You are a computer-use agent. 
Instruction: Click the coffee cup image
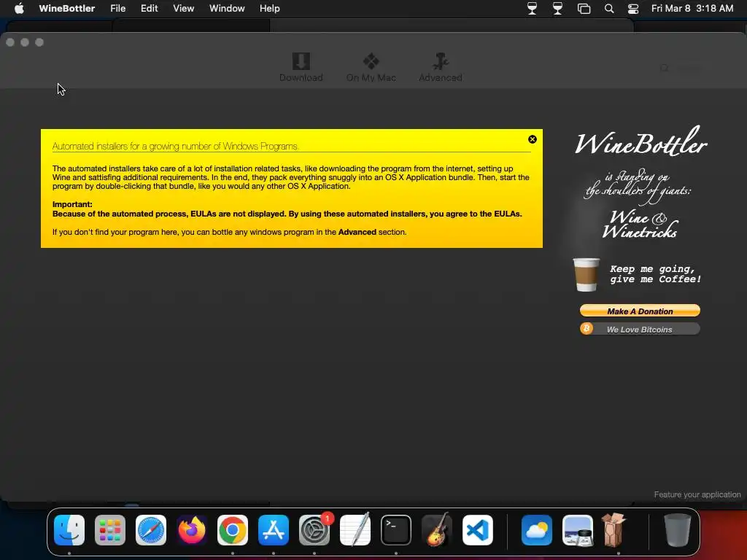(586, 274)
